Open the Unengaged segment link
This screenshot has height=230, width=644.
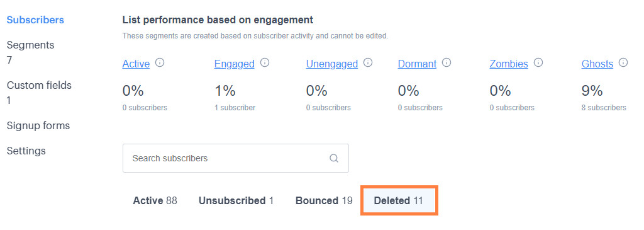coord(332,64)
